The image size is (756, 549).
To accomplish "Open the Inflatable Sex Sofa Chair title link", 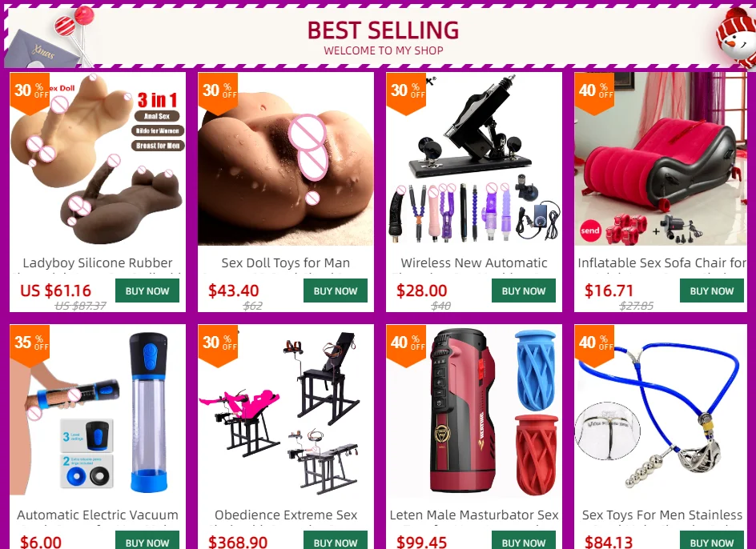I will (661, 263).
